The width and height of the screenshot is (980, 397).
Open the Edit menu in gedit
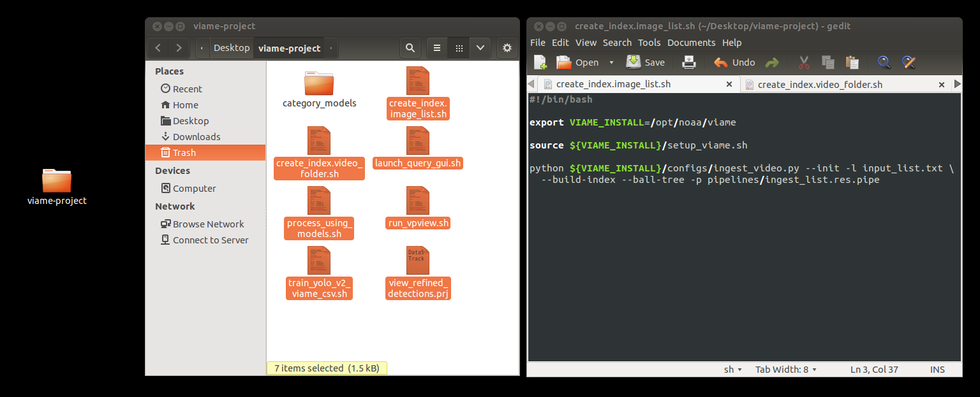point(560,43)
